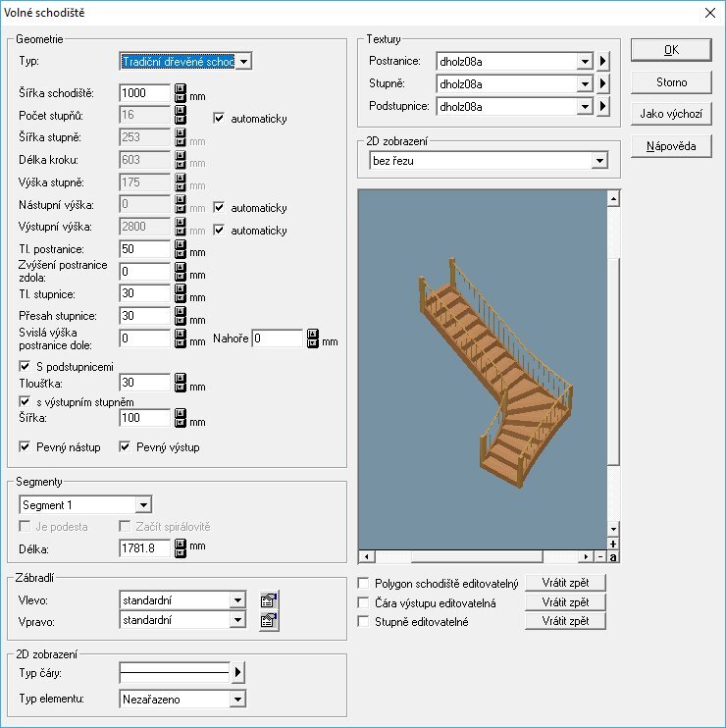
Task: Zoom in preview with plus button
Action: point(613,544)
